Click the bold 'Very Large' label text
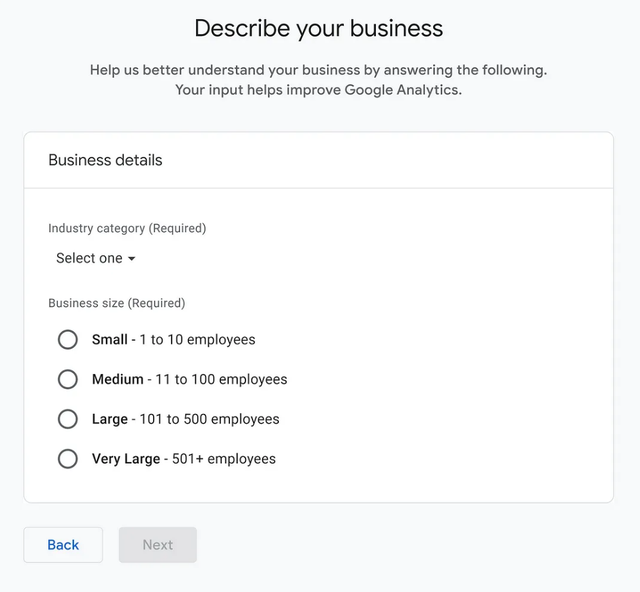The image size is (640, 592). 125,460
